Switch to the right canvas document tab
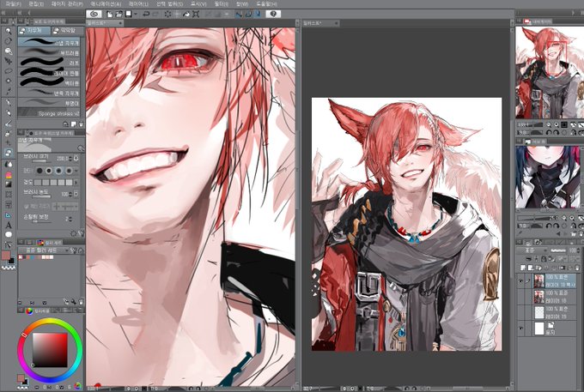Image resolution: width=584 pixels, height=392 pixels. 320,23
